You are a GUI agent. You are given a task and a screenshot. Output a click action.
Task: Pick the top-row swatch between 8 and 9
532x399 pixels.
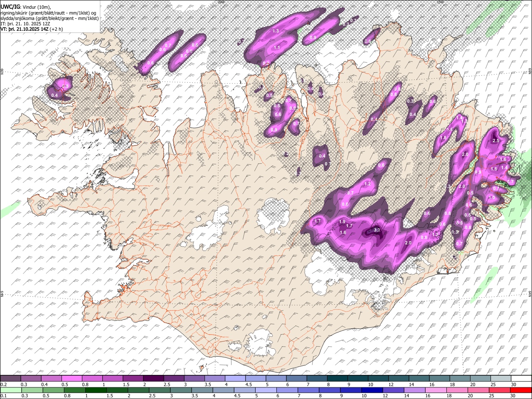point(337,379)
